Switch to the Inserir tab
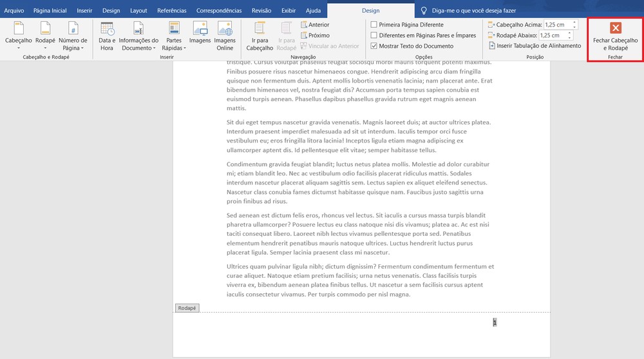 pos(84,11)
